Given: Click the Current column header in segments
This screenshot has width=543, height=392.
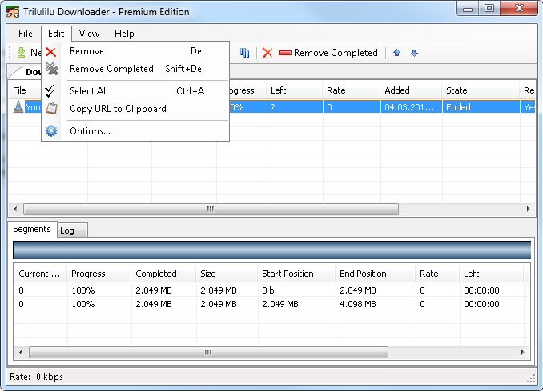Looking at the screenshot, I should pos(41,274).
